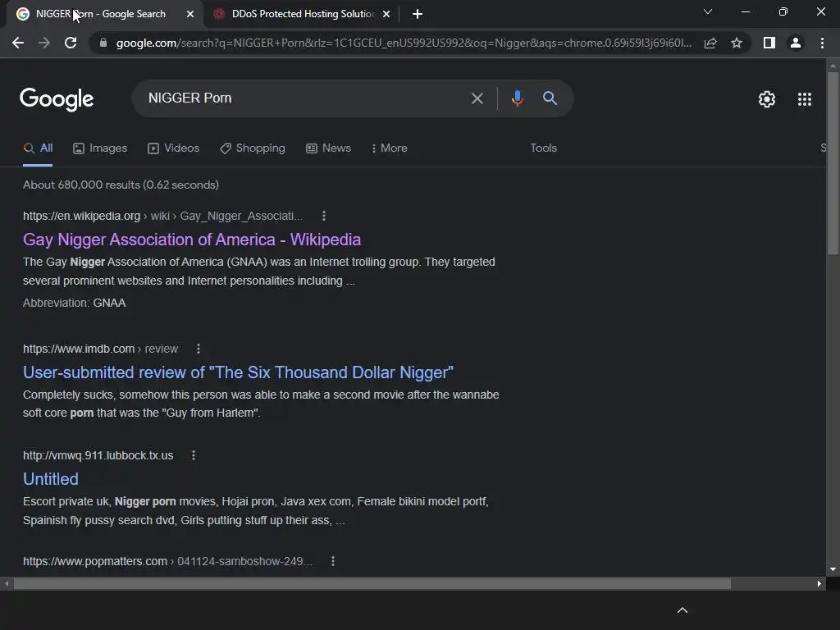Image resolution: width=840 pixels, height=630 pixels.
Task: Open a new tab with the plus button
Action: (x=418, y=14)
